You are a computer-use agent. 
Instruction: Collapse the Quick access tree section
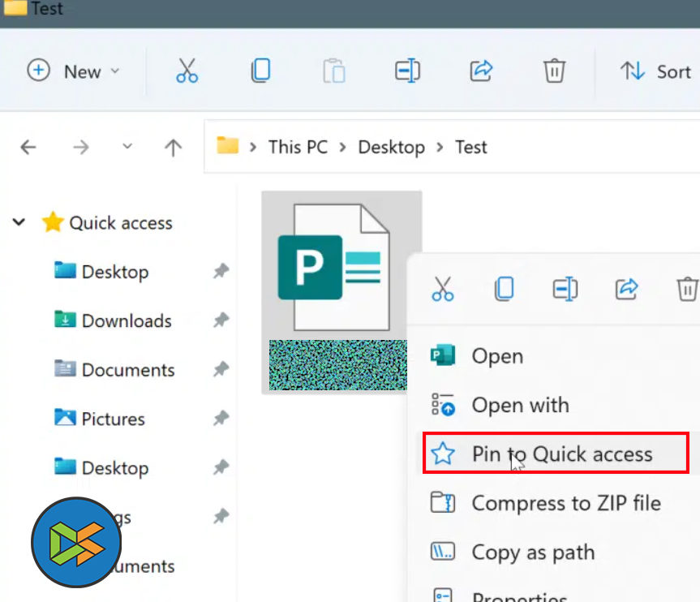point(19,222)
